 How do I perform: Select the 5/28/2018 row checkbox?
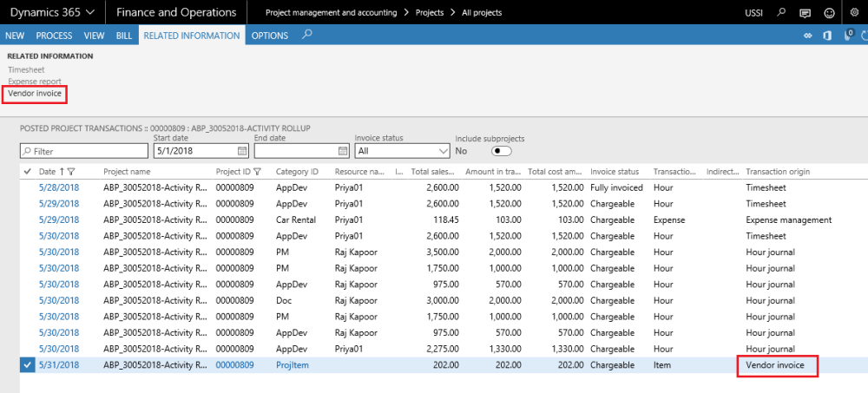tap(28, 187)
